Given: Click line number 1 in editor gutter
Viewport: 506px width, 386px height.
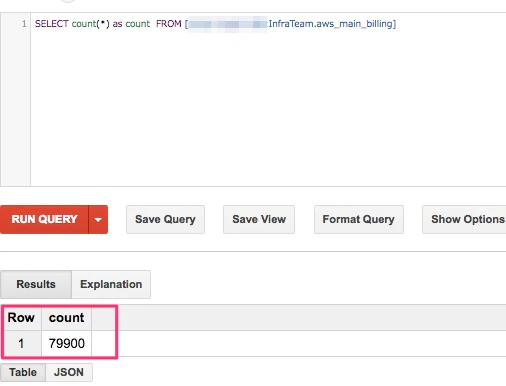Looking at the screenshot, I should [24, 24].
